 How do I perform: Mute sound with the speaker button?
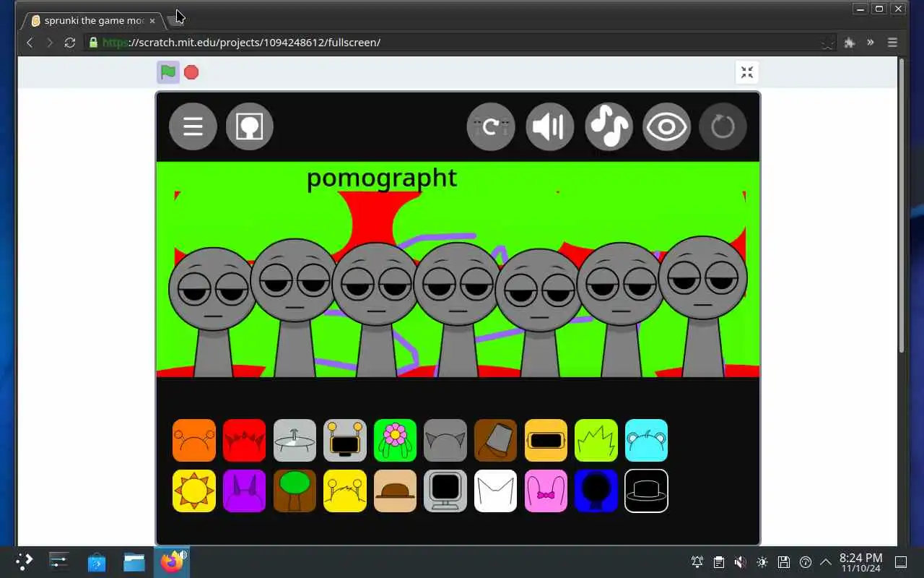[x=549, y=126]
